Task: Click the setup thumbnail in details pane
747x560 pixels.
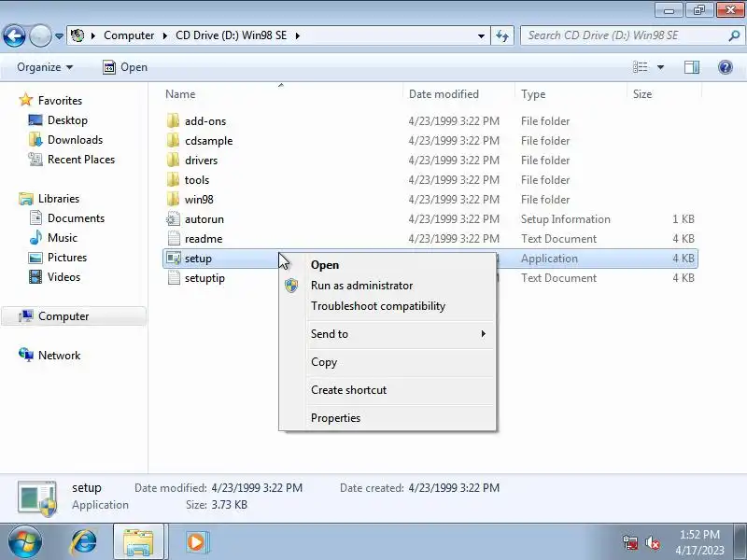Action: [x=37, y=498]
